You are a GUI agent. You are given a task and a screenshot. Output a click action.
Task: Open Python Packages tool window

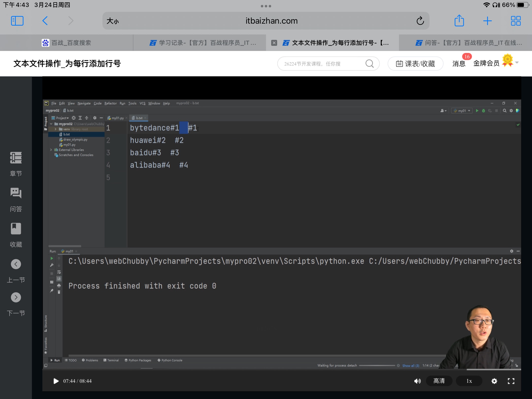tap(138, 360)
